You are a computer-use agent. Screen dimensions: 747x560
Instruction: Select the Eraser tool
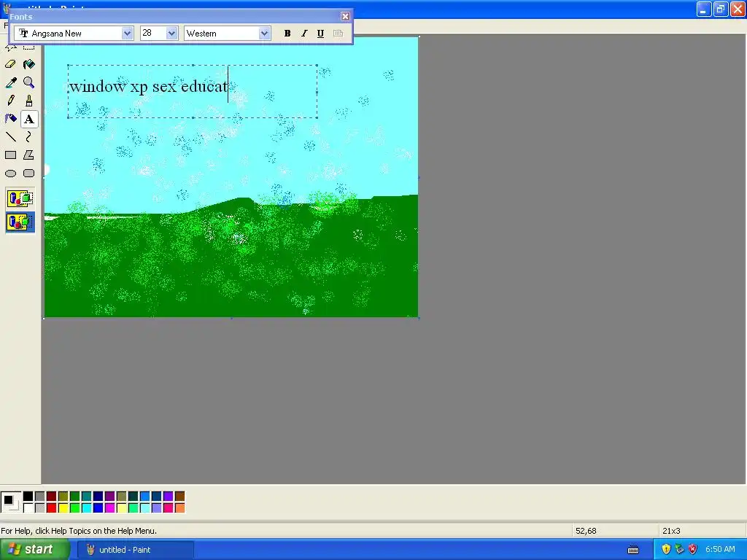coord(10,64)
